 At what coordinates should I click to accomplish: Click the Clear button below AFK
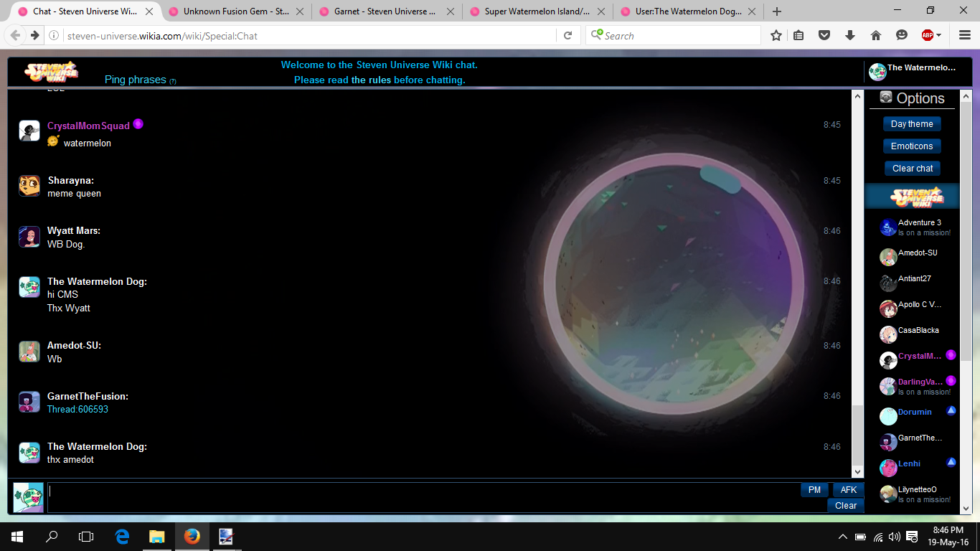tap(846, 506)
